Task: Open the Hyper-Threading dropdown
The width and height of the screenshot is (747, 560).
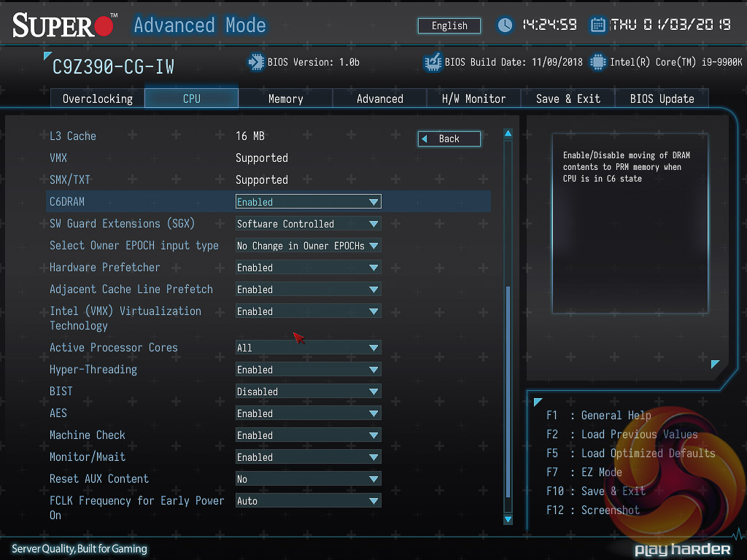Action: pos(309,370)
